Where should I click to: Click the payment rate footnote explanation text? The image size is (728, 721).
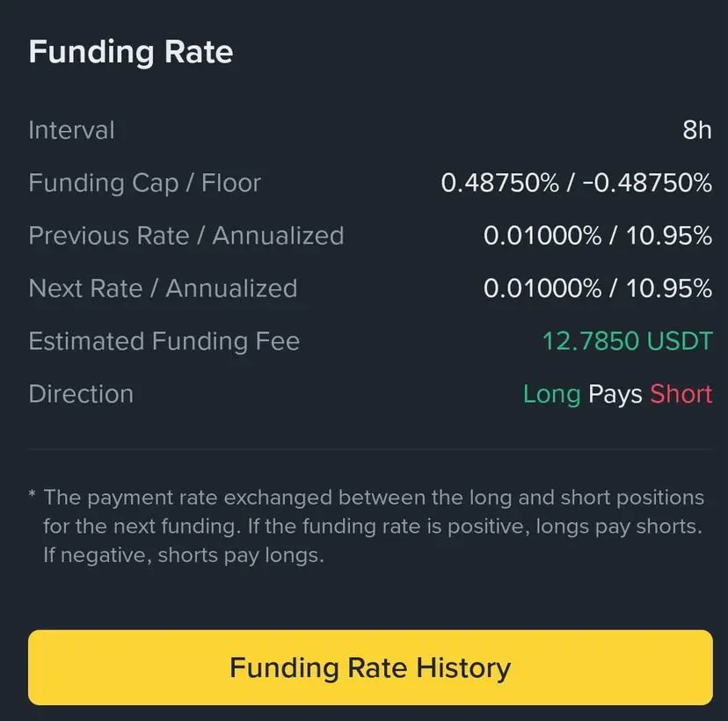(x=373, y=527)
